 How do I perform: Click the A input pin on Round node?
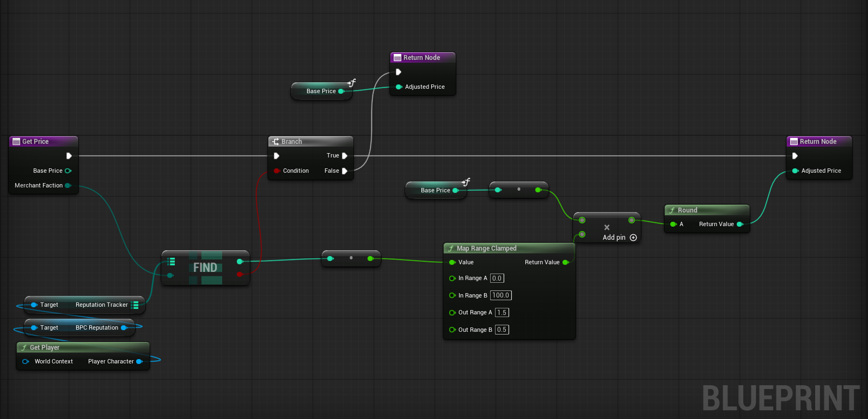coord(673,224)
